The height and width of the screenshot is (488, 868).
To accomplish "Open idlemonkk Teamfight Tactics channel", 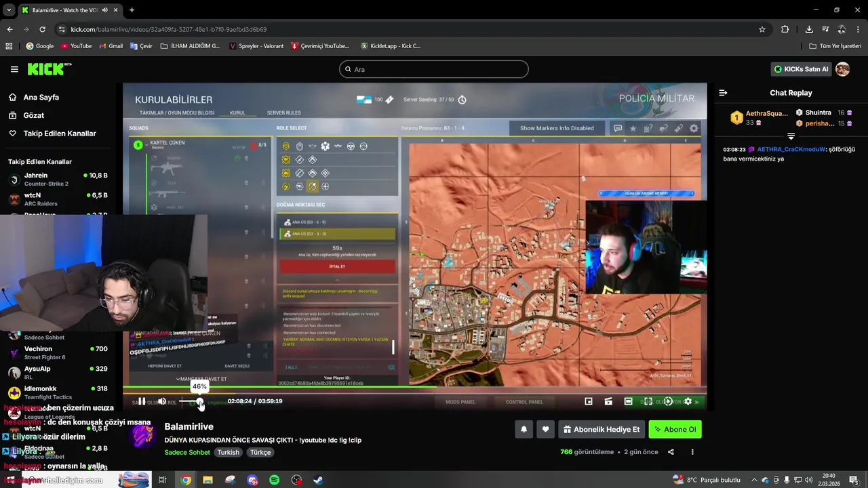I will coord(58,392).
